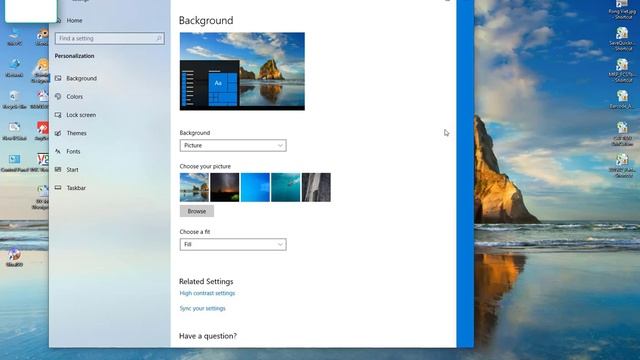Click the Browse button
The width and height of the screenshot is (640, 360).
click(x=197, y=211)
